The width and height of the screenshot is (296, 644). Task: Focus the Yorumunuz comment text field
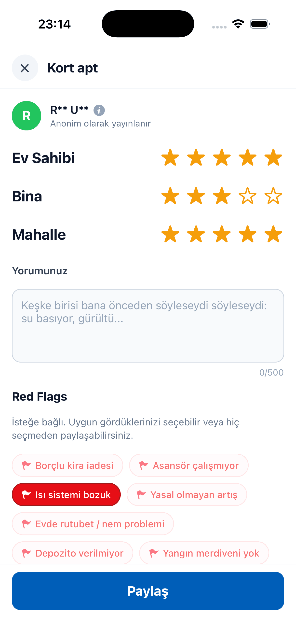pos(148,325)
